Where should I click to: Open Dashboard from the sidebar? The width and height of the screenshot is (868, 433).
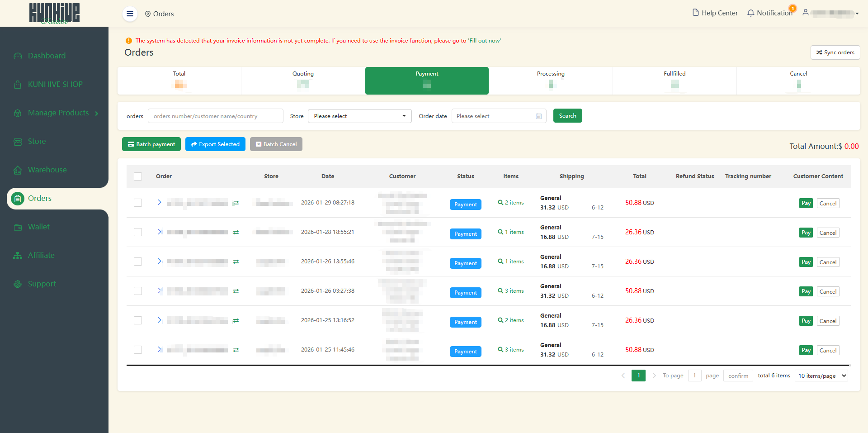click(x=47, y=56)
